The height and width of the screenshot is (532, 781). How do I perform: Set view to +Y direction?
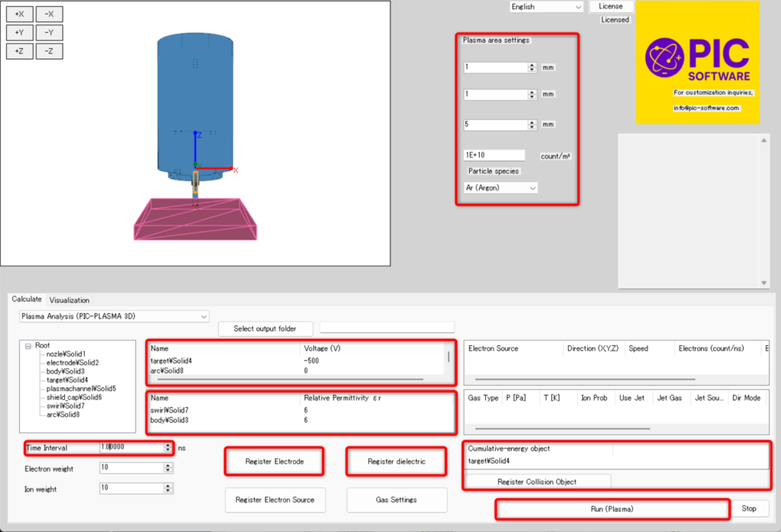point(19,33)
